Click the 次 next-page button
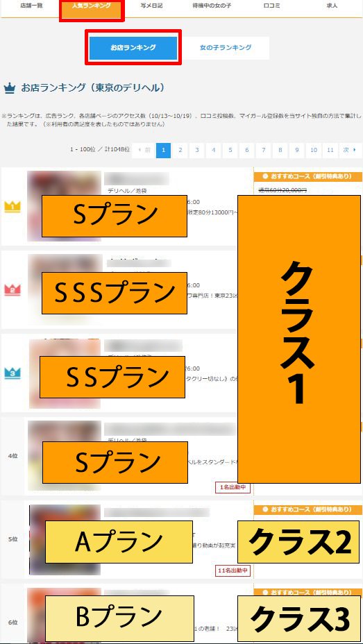 tap(351, 151)
